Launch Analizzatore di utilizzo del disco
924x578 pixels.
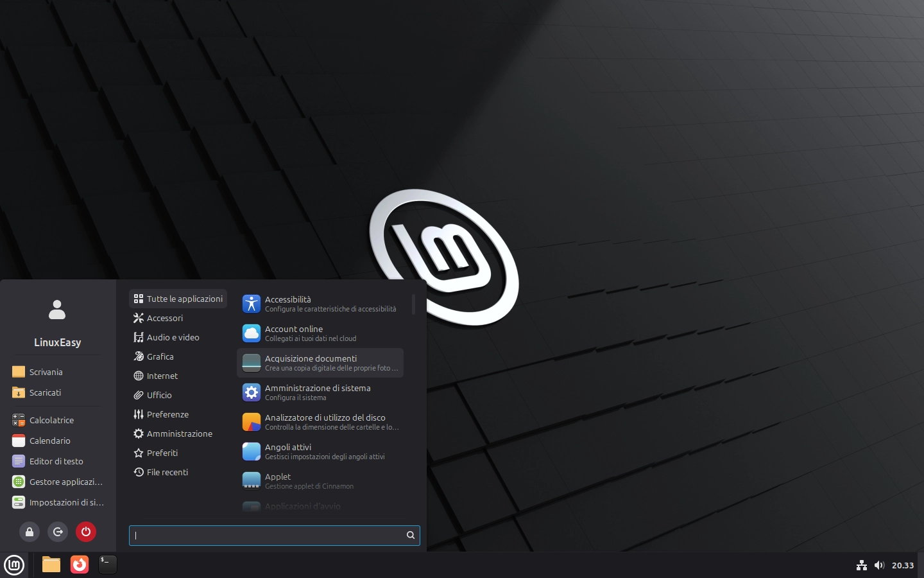coord(320,422)
